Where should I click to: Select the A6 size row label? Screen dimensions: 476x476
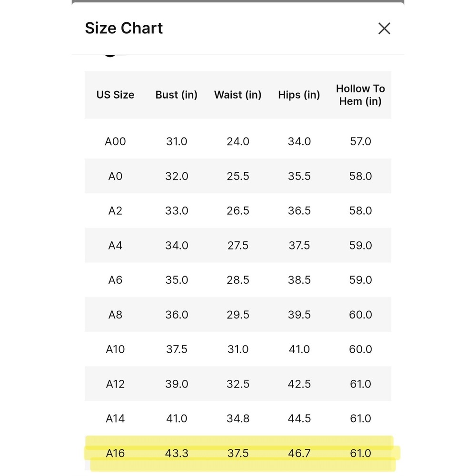pyautogui.click(x=115, y=280)
